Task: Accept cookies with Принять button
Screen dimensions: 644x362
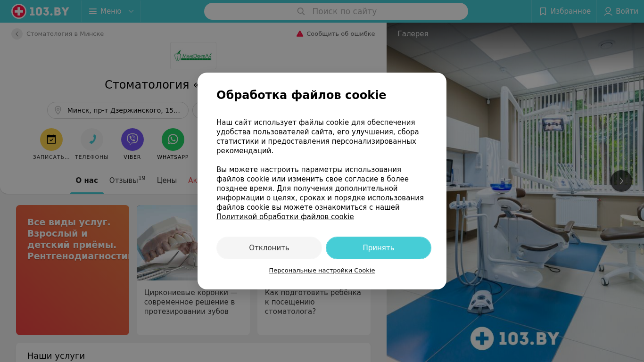Action: tap(379, 248)
